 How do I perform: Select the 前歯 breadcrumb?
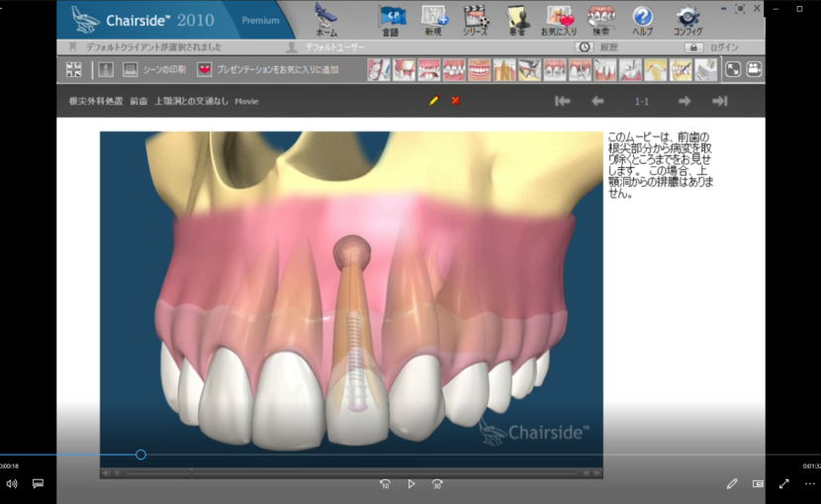click(138, 101)
